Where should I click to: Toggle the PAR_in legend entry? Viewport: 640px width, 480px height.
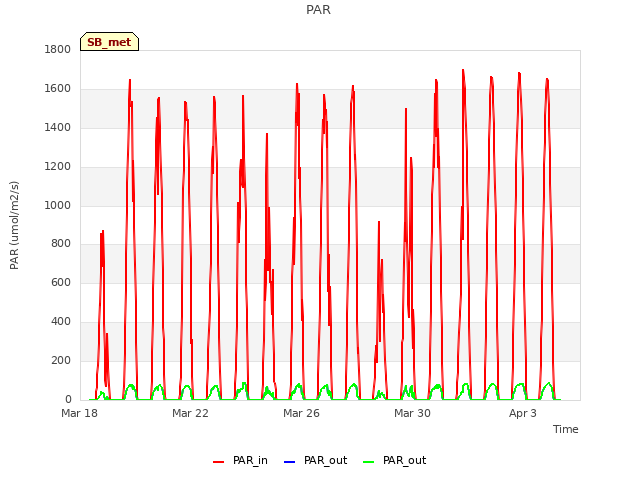tap(240, 460)
